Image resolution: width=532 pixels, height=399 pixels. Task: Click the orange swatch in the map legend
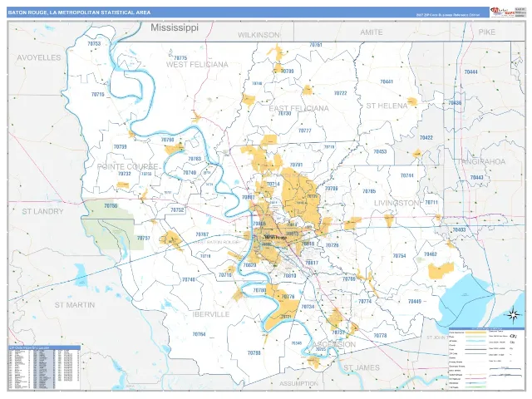click(476, 332)
